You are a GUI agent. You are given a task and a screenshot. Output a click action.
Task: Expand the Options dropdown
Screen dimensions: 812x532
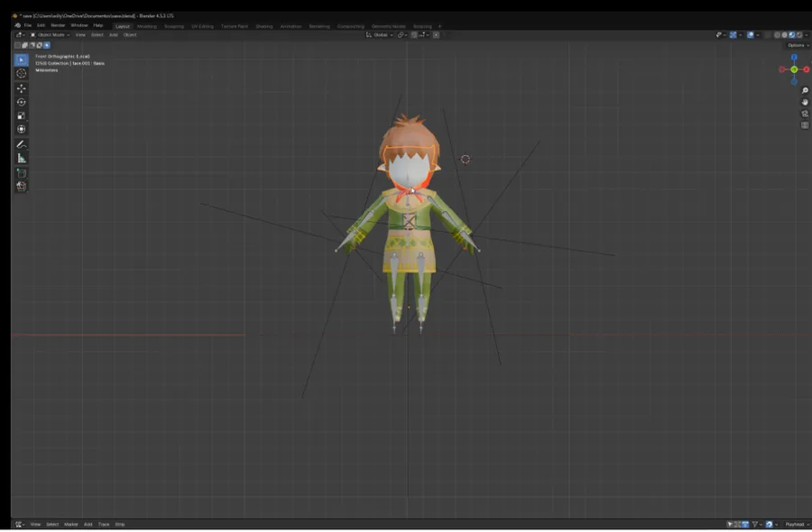point(798,46)
